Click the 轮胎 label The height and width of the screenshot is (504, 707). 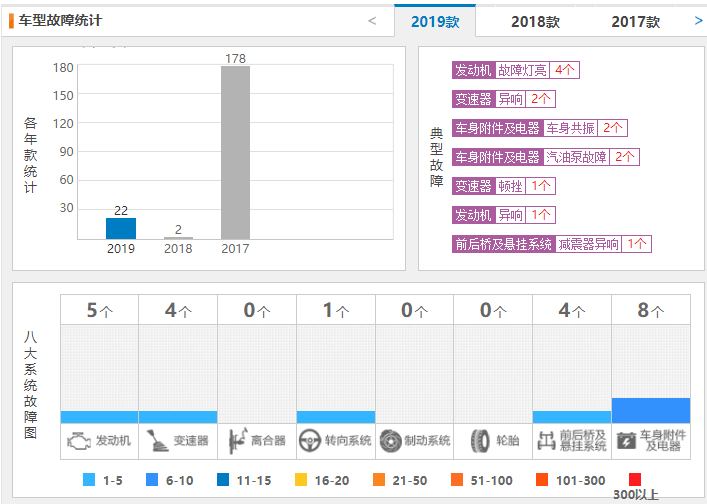[x=507, y=440]
